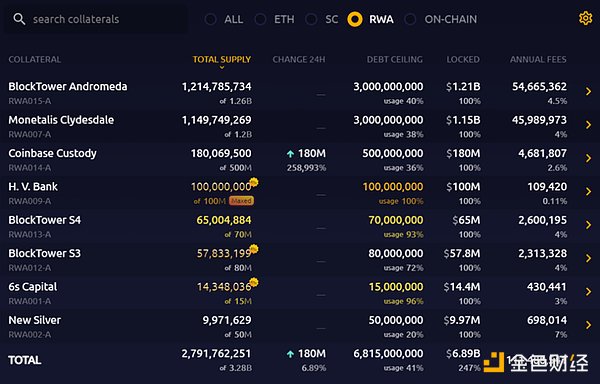Click the up arrow in the TOTAL row
Viewport: 600px width, 384px height.
pos(290,354)
